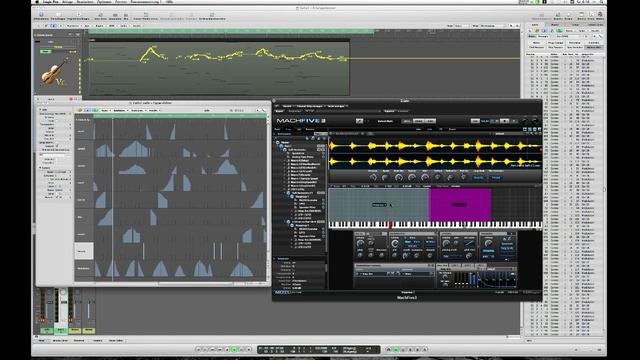640x360 pixels.
Task: Toggle the blue Catch button in Arrange header
Action: coord(53,26)
